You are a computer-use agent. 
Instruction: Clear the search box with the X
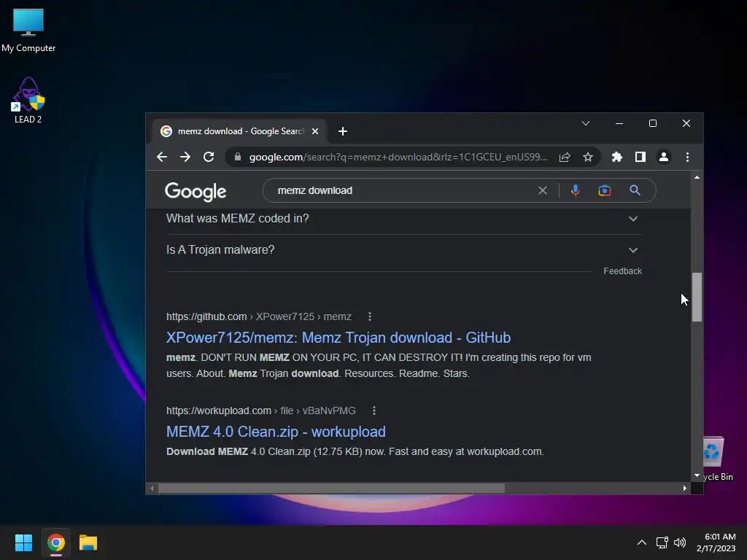click(x=543, y=190)
